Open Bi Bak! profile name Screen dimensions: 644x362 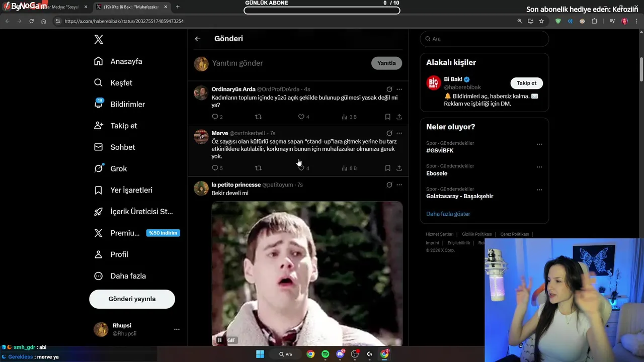(453, 79)
